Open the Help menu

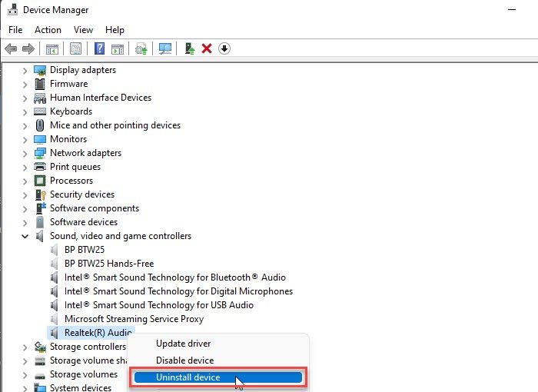pos(115,30)
